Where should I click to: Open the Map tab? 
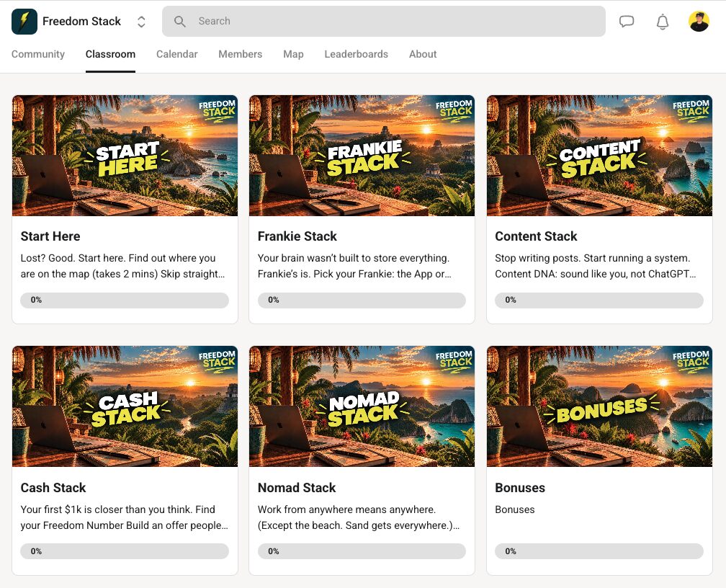point(293,54)
